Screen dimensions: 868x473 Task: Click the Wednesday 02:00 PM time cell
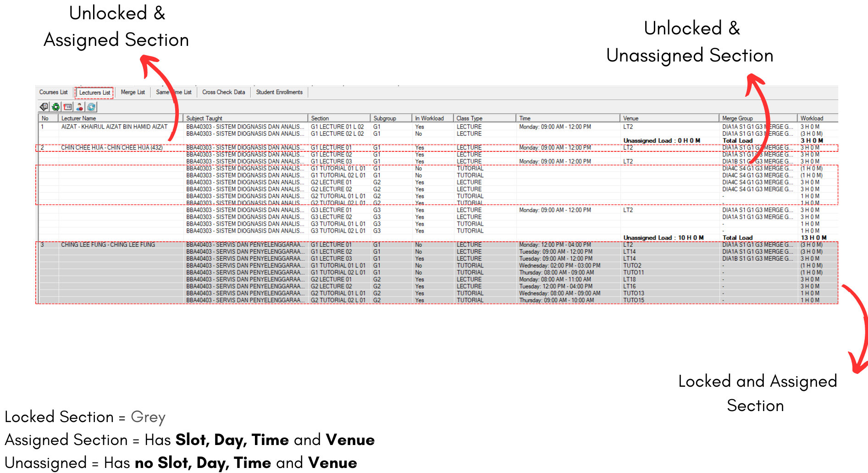pyautogui.click(x=559, y=266)
